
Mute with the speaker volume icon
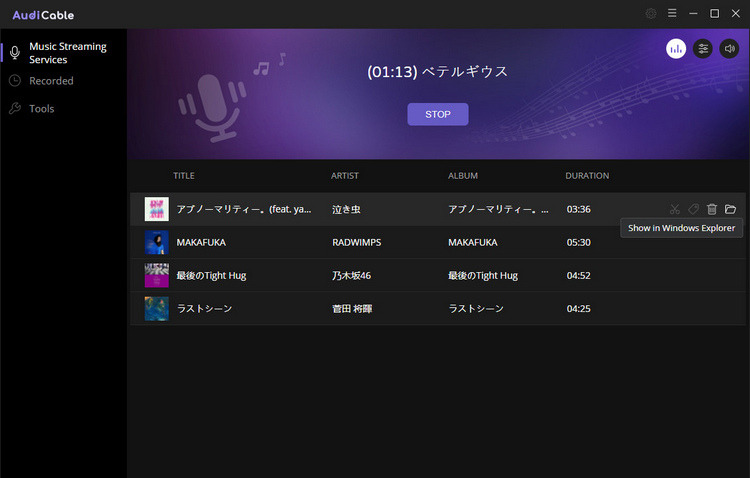[x=729, y=49]
